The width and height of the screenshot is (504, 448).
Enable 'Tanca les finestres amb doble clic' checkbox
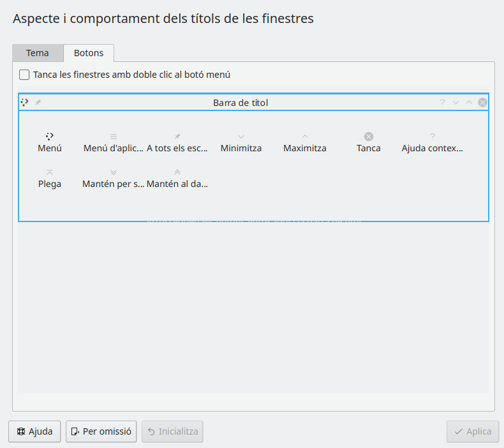pos(24,75)
